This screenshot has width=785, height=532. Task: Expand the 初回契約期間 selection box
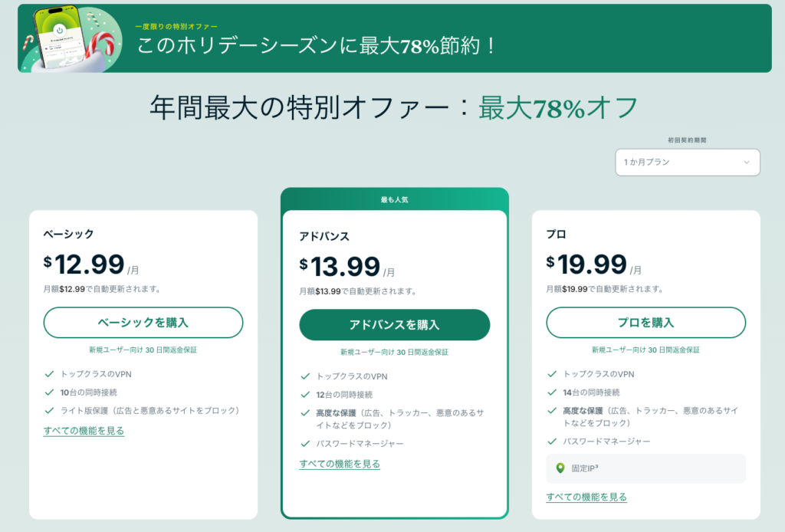click(687, 162)
